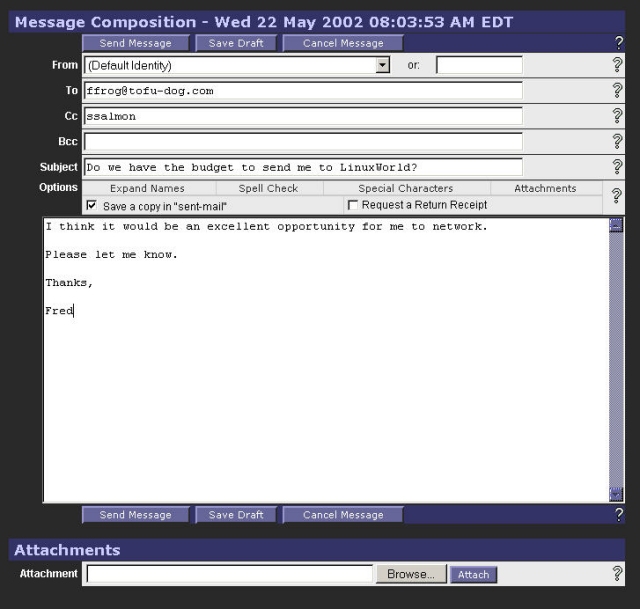Open the Special Characters option
640x609 pixels.
(x=406, y=188)
